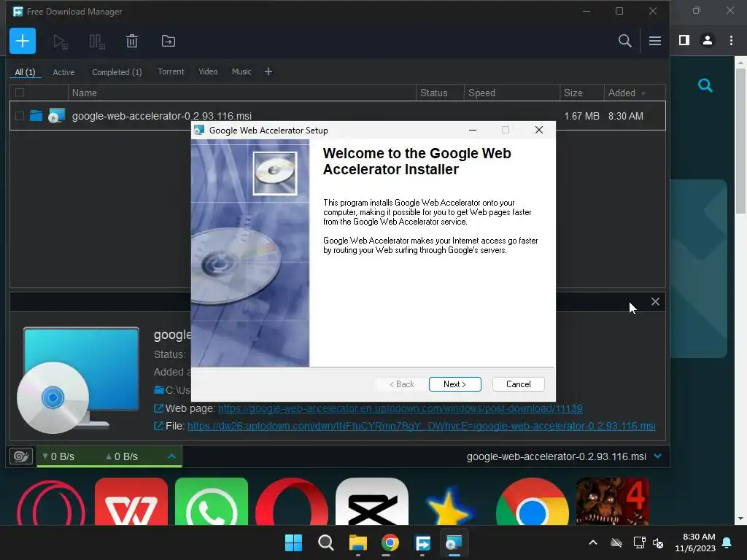747x560 pixels.
Task: Click Free Download Manager taskbar icon
Action: coord(422,542)
